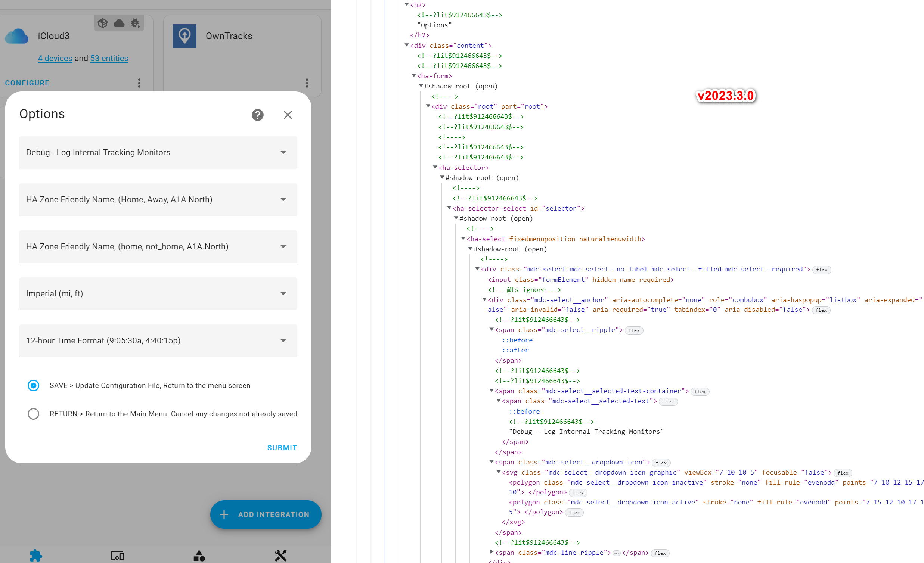Select the SAVE Update Configuration File radio button
The height and width of the screenshot is (563, 924).
click(x=33, y=385)
